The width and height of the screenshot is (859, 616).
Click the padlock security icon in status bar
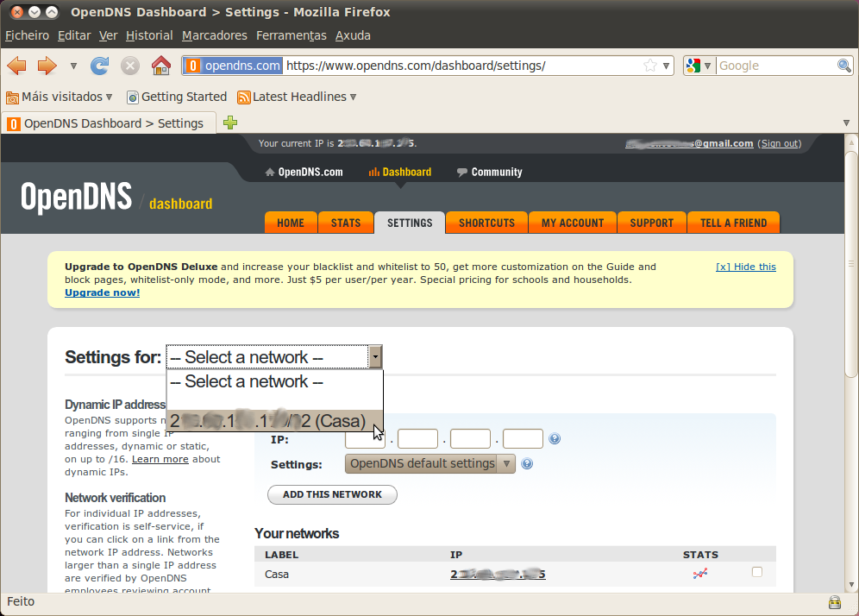834,602
